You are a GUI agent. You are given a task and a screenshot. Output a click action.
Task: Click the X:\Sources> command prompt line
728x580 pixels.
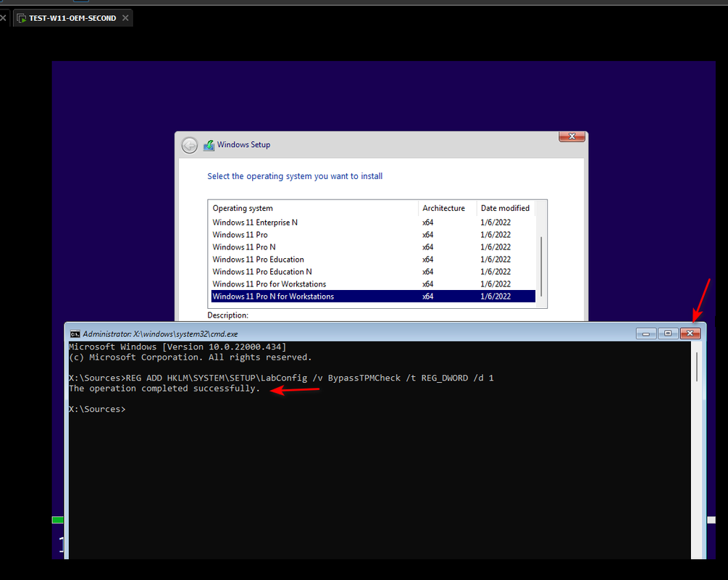[x=97, y=409]
